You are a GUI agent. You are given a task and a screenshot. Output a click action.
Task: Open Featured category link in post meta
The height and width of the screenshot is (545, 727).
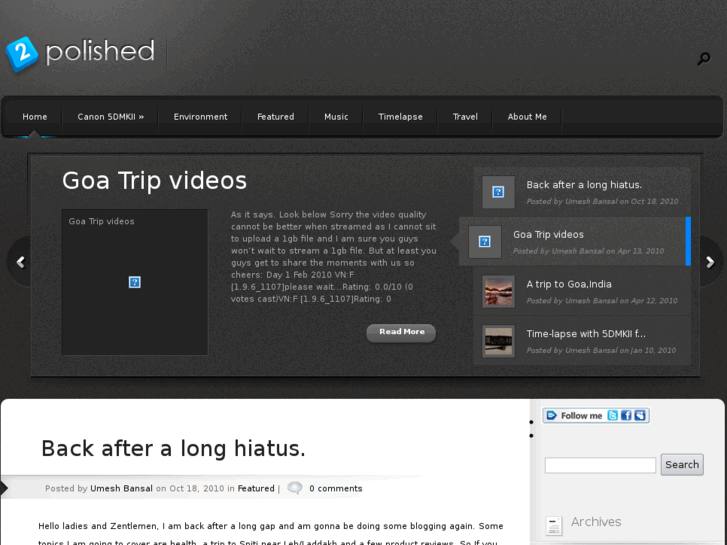click(256, 488)
